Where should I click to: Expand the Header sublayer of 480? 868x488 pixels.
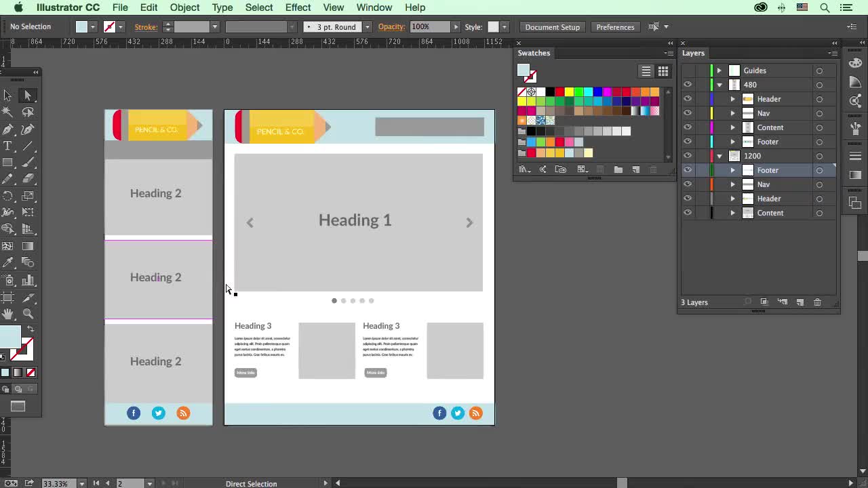coord(732,98)
